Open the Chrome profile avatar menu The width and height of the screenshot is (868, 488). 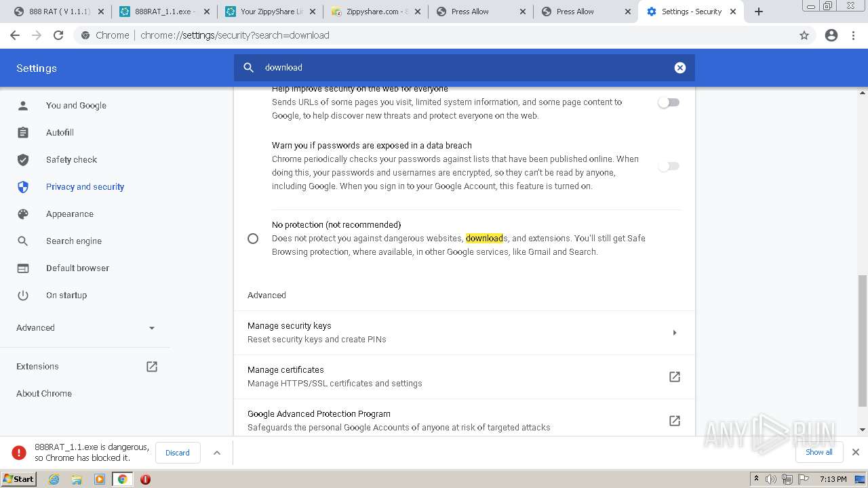point(831,35)
